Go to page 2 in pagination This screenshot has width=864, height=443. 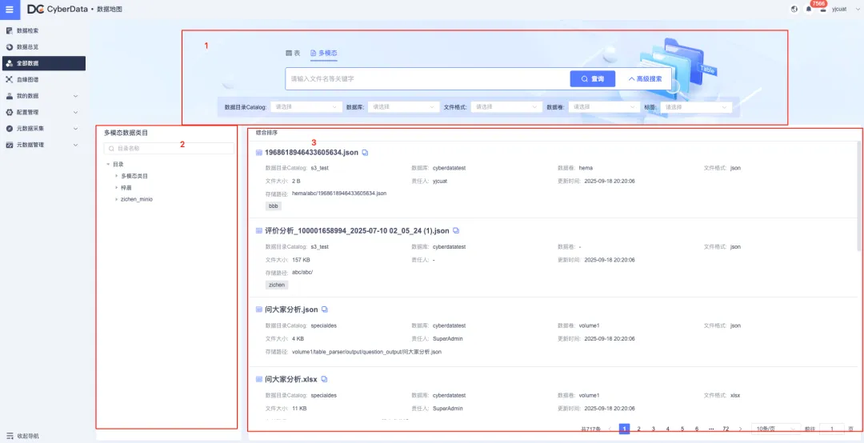tap(639, 429)
